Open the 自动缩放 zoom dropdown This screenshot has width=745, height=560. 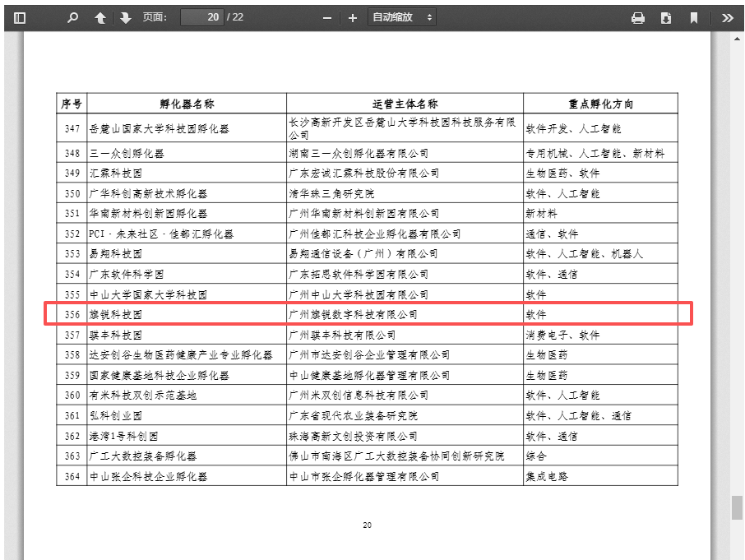[x=402, y=17]
